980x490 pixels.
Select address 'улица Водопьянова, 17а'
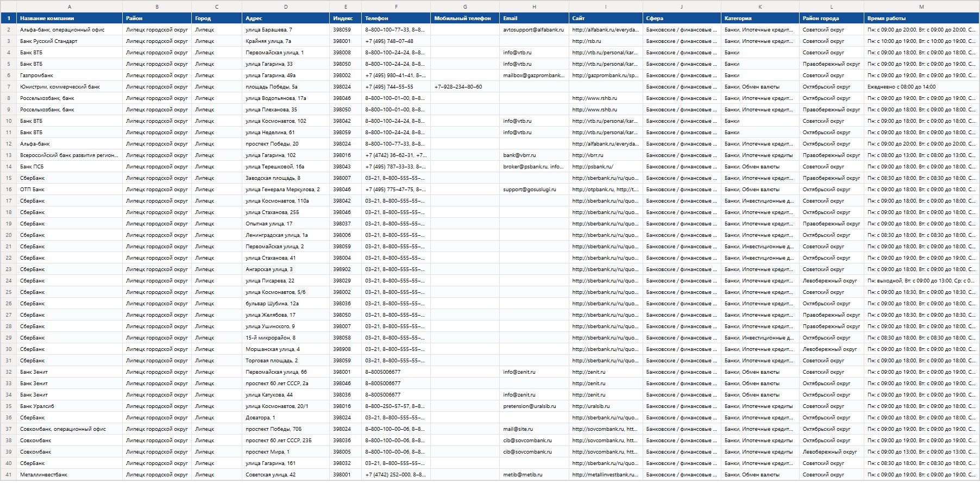click(x=286, y=98)
